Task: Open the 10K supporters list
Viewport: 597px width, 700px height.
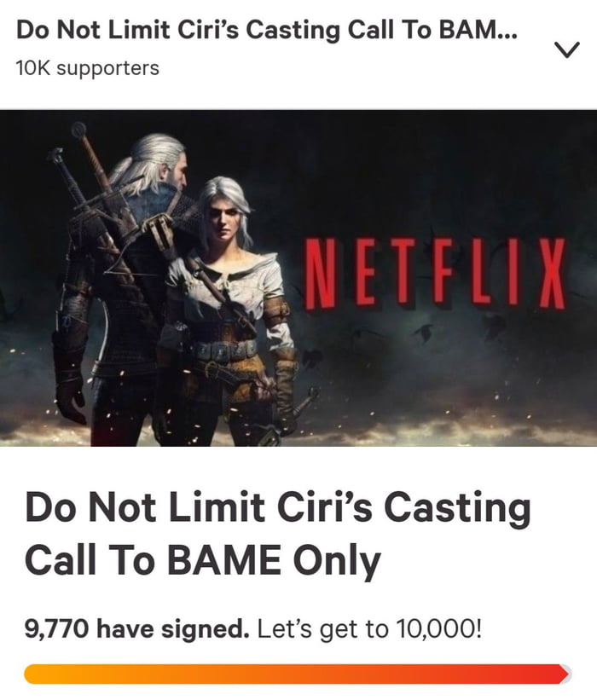Action: pyautogui.click(x=87, y=68)
